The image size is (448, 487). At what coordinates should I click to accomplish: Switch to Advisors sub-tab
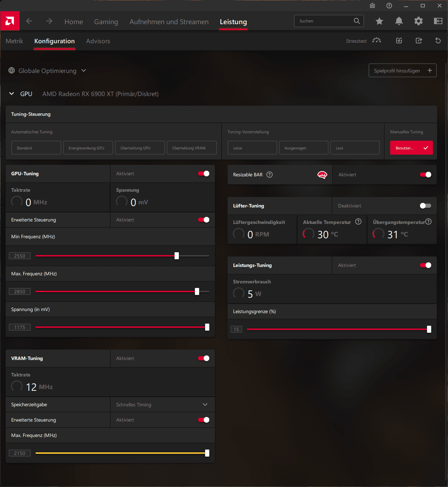[x=98, y=41]
